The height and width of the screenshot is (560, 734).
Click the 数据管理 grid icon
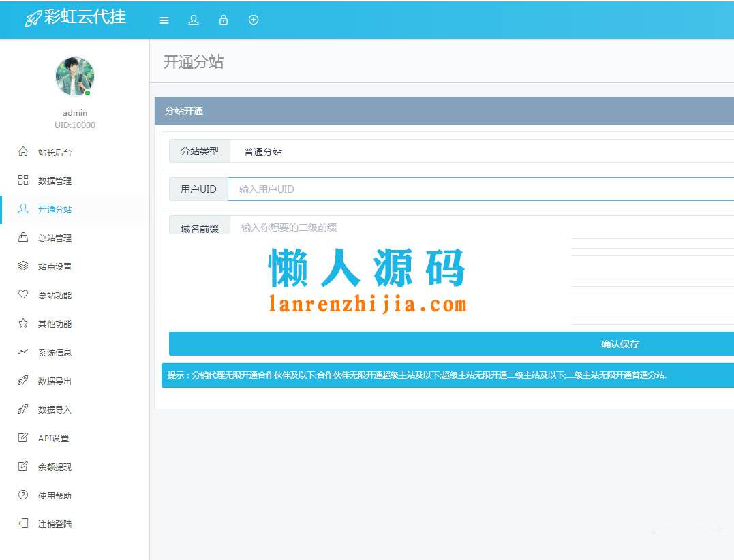[22, 181]
